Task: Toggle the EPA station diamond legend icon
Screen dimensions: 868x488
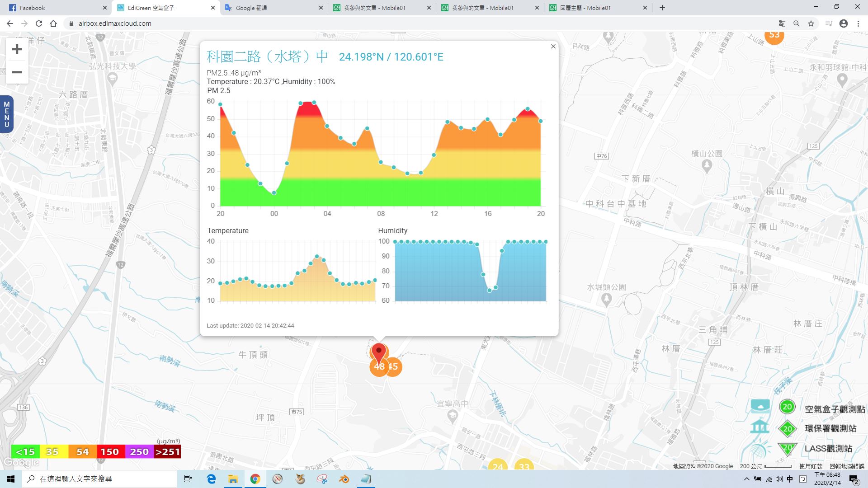Action: pos(787,429)
